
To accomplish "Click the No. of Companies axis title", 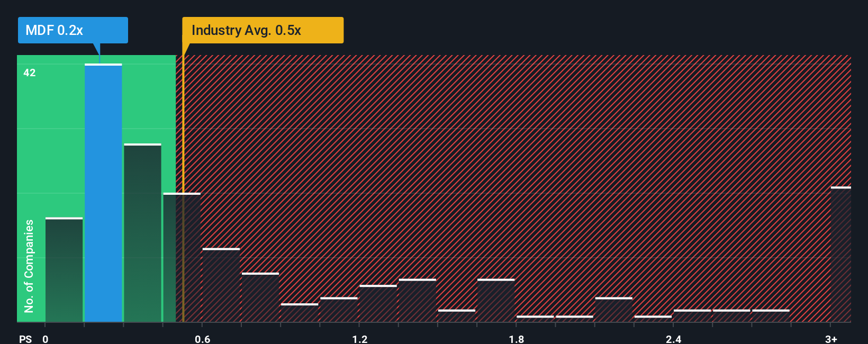I will pyautogui.click(x=29, y=266).
